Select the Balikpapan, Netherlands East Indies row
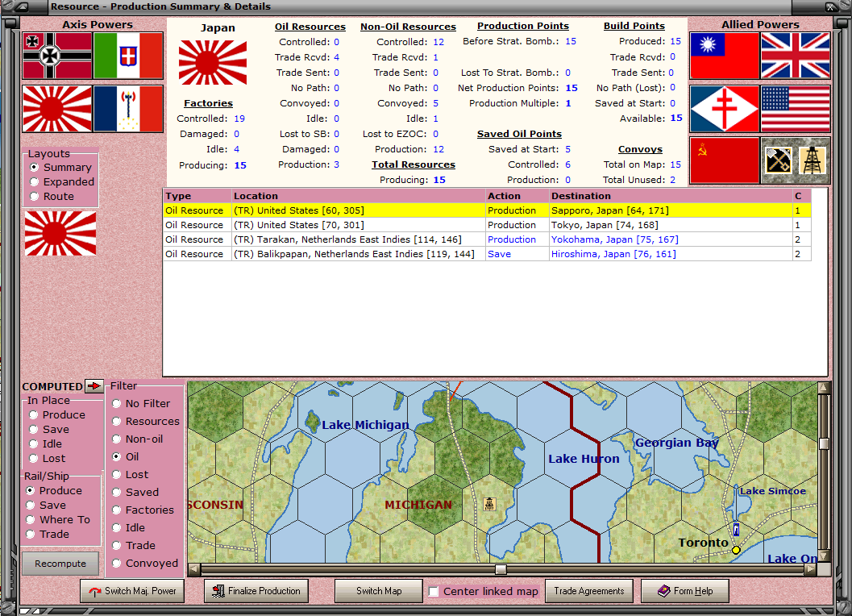Image resolution: width=852 pixels, height=616 pixels. 488,254
